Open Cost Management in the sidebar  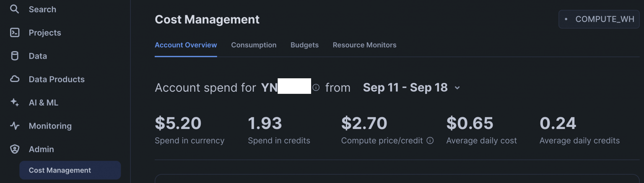(x=60, y=170)
